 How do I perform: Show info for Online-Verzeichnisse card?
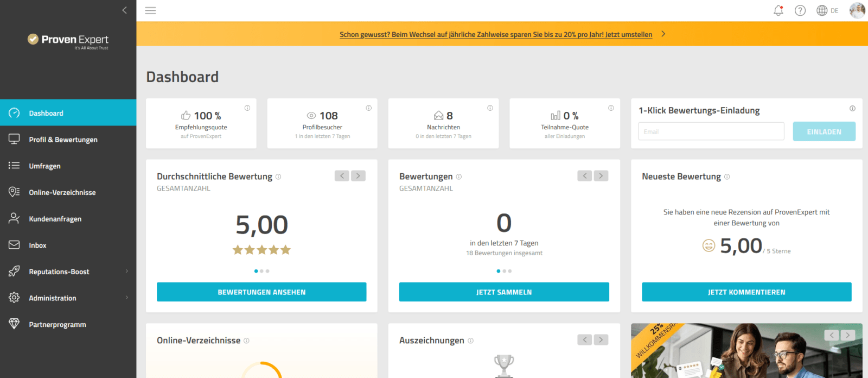[x=246, y=341]
